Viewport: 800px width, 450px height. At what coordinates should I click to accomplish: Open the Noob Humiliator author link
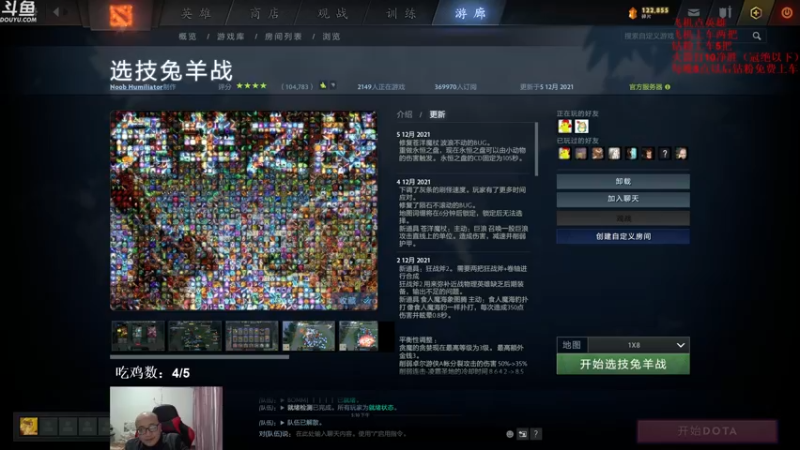coord(136,87)
